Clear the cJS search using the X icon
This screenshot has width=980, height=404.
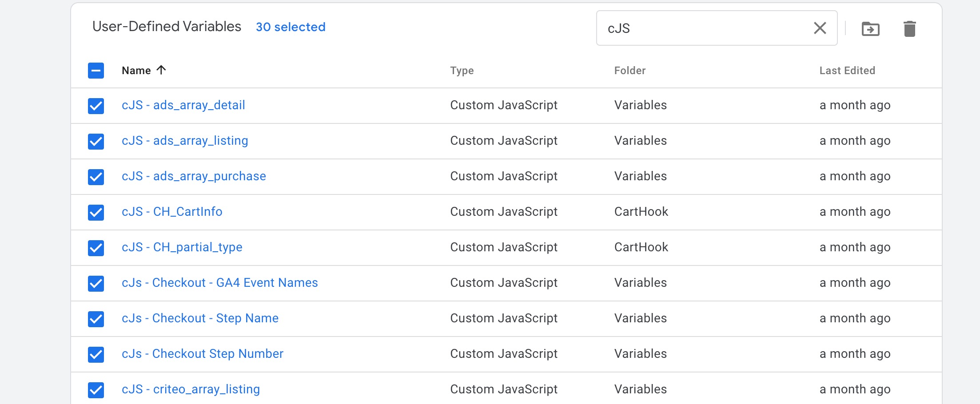[820, 28]
